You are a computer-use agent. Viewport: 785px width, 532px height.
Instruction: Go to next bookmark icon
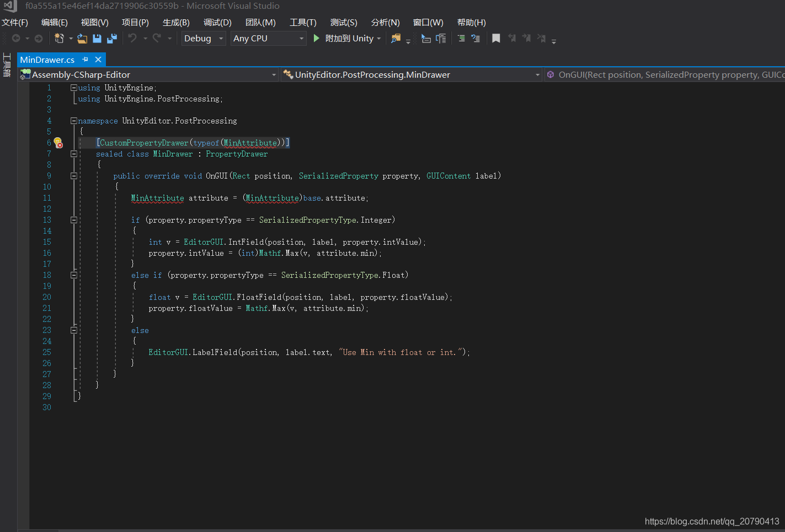click(526, 39)
